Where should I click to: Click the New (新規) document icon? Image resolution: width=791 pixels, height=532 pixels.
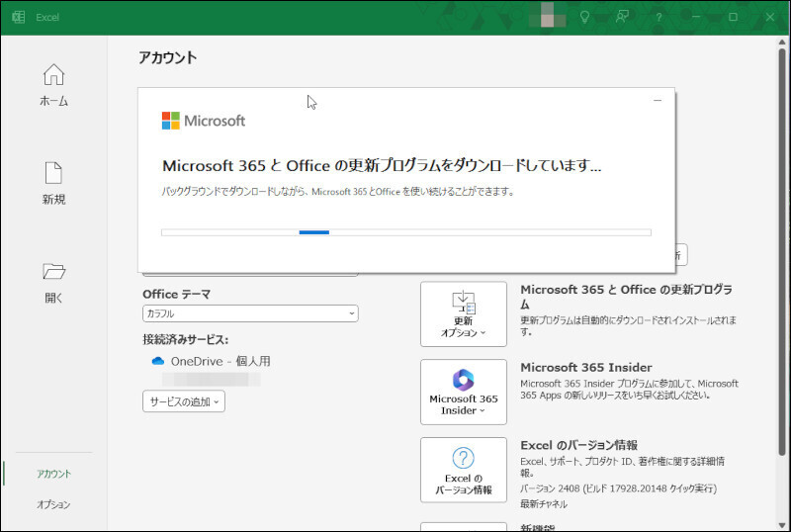[53, 173]
